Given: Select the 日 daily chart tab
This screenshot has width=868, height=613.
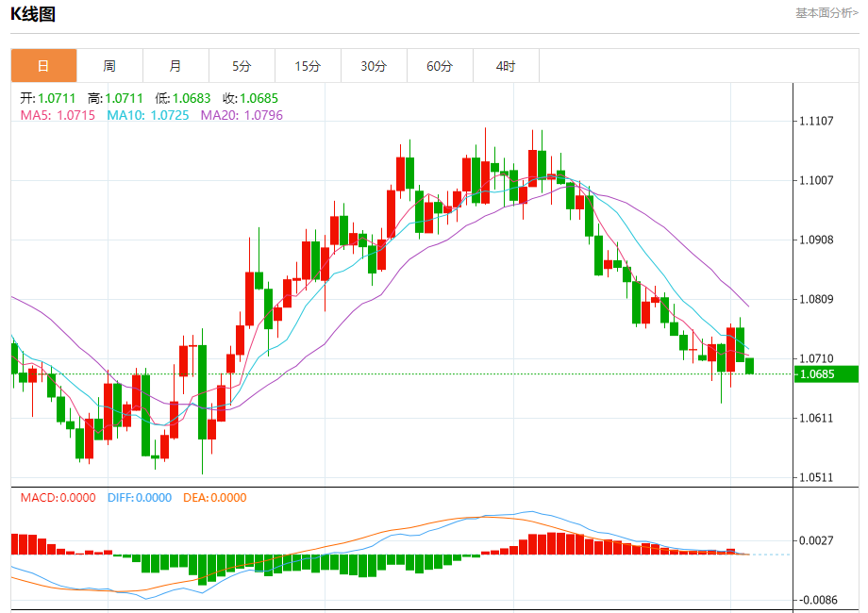Looking at the screenshot, I should tap(43, 66).
